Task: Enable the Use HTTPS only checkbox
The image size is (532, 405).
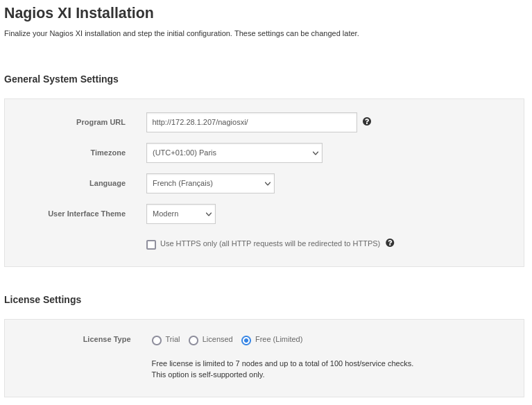Action: 151,245
